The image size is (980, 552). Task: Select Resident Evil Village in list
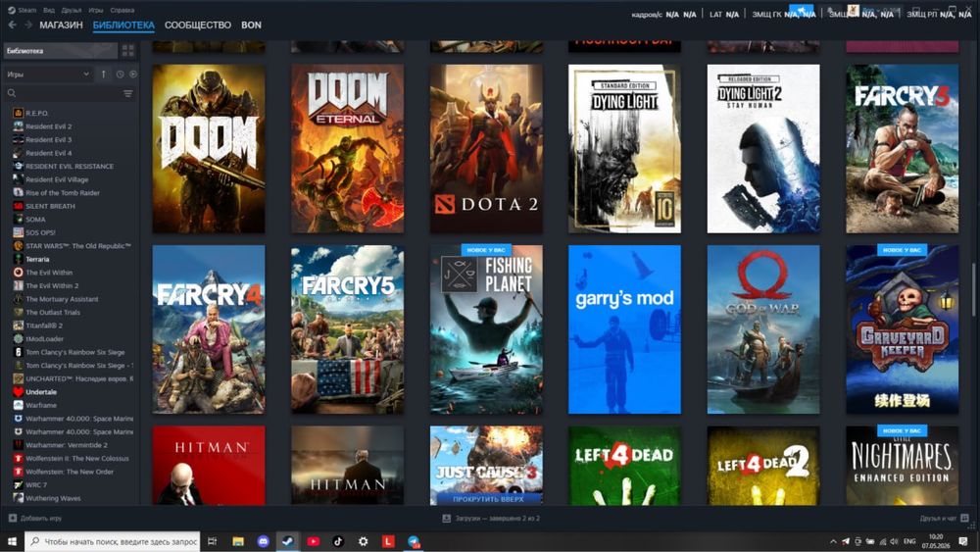[x=57, y=179]
